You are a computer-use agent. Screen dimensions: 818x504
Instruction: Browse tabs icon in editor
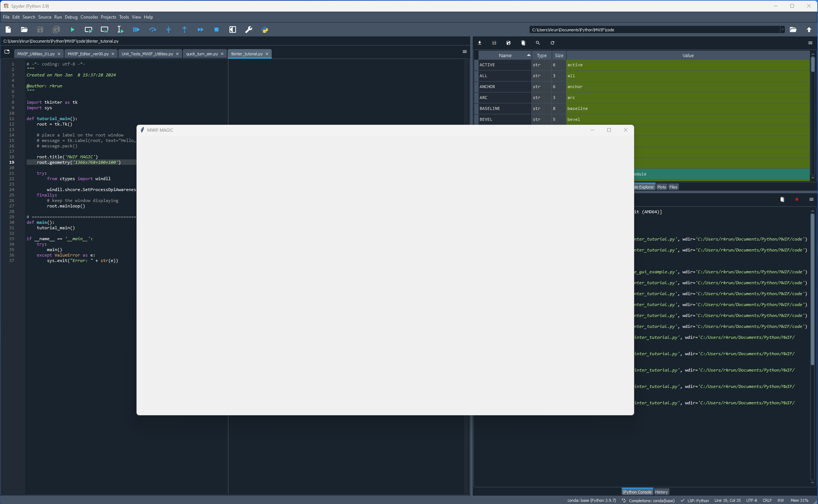coord(7,52)
